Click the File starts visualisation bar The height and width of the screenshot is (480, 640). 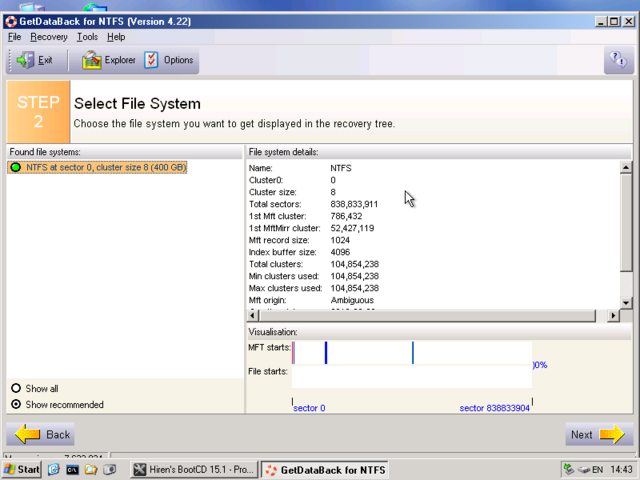point(412,377)
